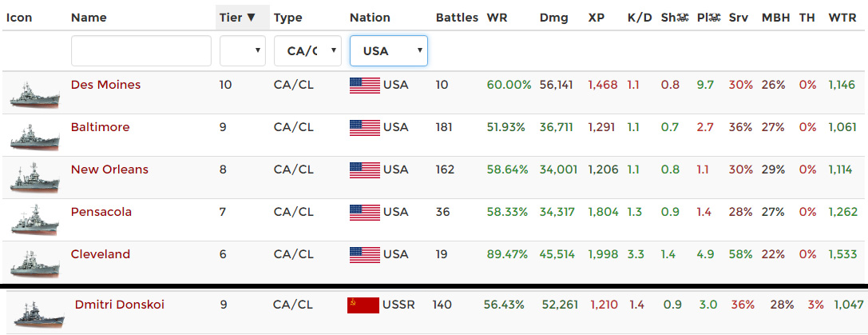Open the Nation filter dropdown showing USA
868x335 pixels.
pyautogui.click(x=388, y=50)
